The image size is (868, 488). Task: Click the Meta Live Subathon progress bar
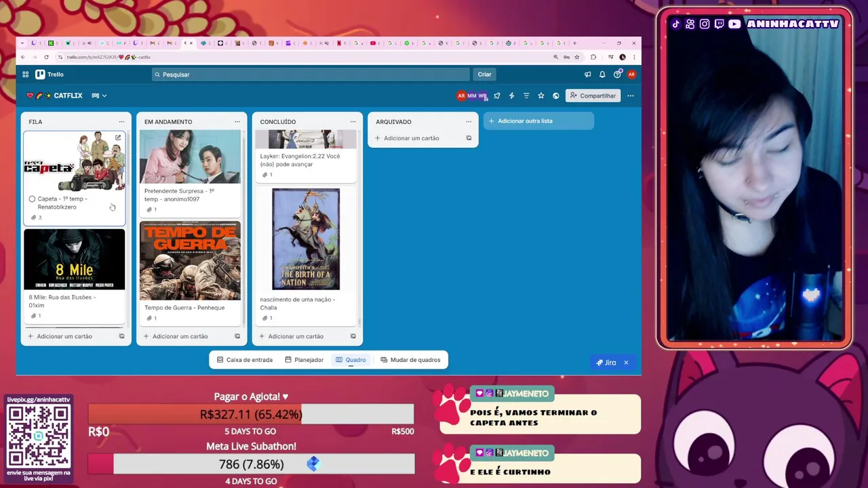(251, 464)
